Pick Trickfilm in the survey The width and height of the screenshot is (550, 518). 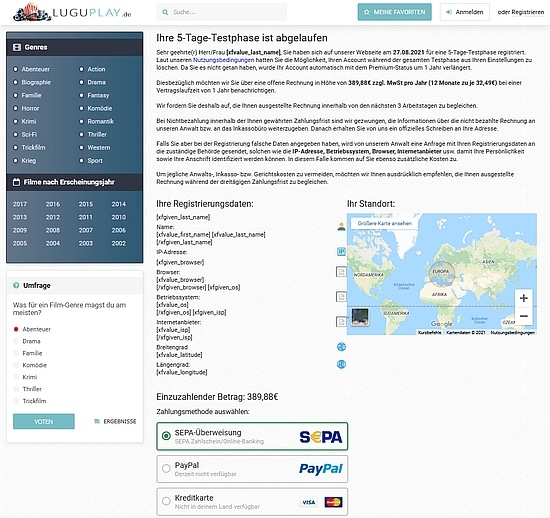click(16, 401)
